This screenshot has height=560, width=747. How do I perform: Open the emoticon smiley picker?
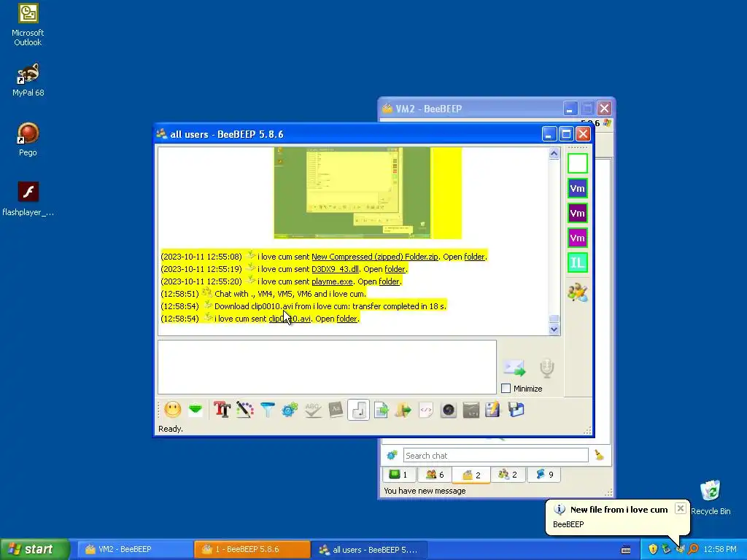tap(172, 410)
